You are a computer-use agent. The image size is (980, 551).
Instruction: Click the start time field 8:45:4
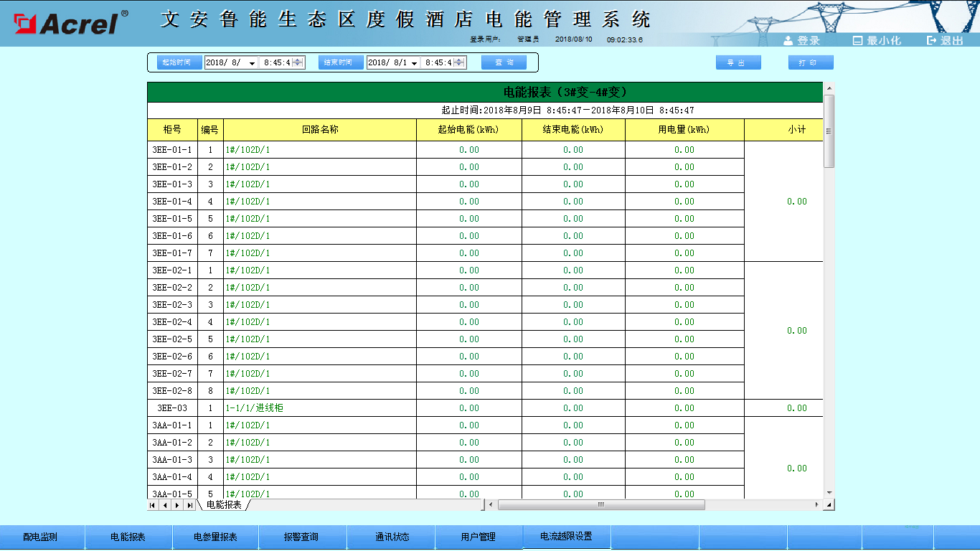coord(277,63)
